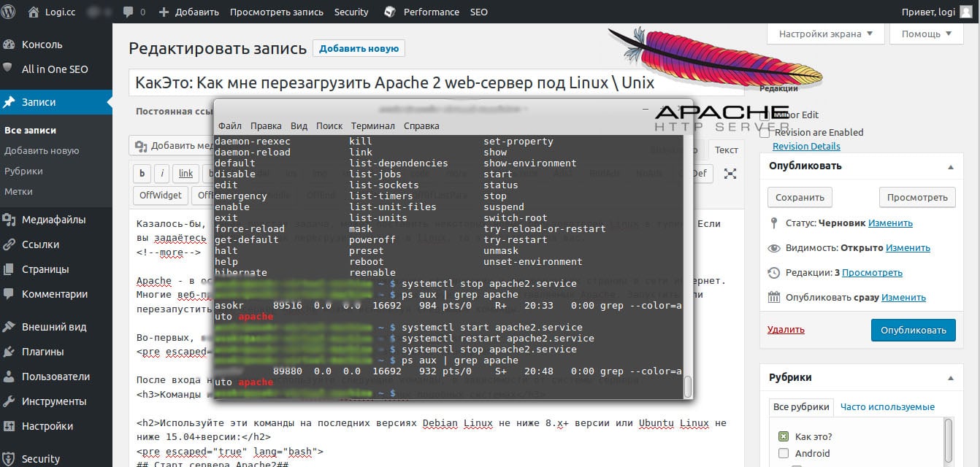Click Просмотреть next to Редакции

[x=872, y=273]
